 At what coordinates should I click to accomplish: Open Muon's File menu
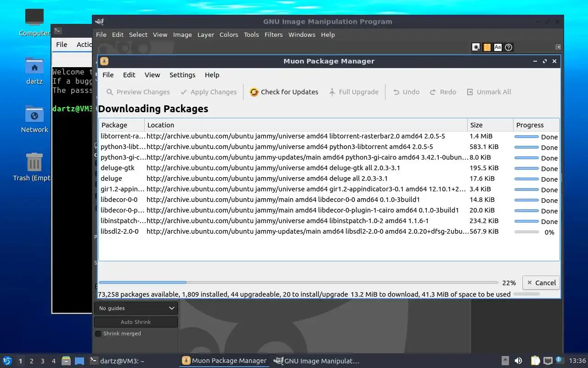(108, 75)
